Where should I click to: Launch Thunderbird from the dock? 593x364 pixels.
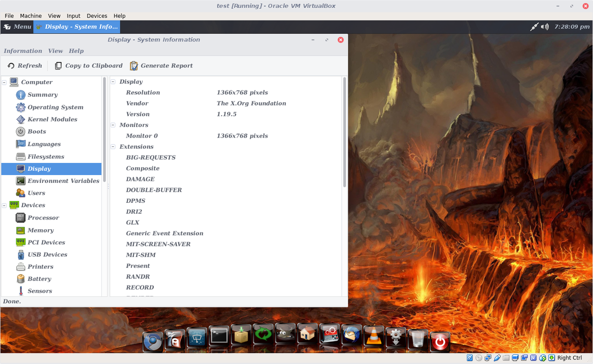point(351,335)
